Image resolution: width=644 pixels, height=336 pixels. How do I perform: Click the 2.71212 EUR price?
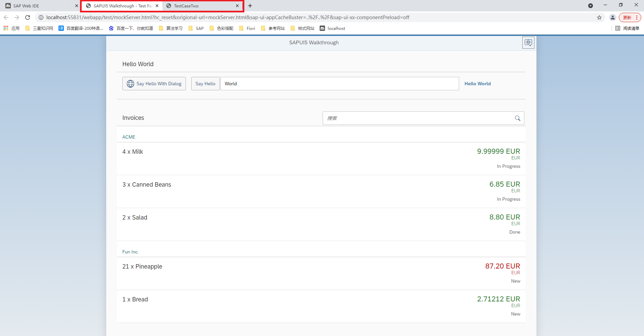pos(498,299)
